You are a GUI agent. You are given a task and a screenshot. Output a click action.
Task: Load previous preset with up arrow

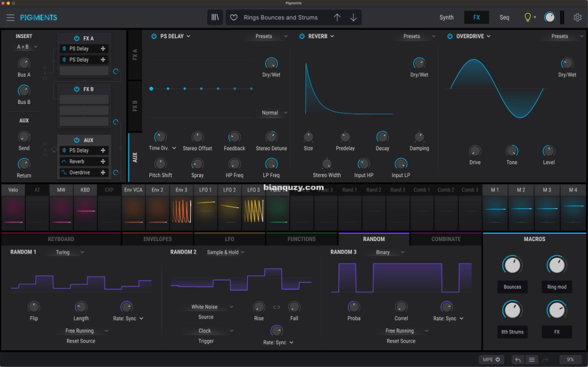pyautogui.click(x=337, y=17)
